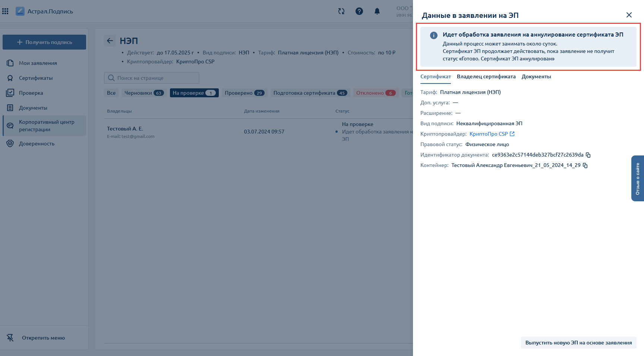Screen dimensions: 644x356
Task: Click the Владельцы column header
Action: (x=119, y=111)
